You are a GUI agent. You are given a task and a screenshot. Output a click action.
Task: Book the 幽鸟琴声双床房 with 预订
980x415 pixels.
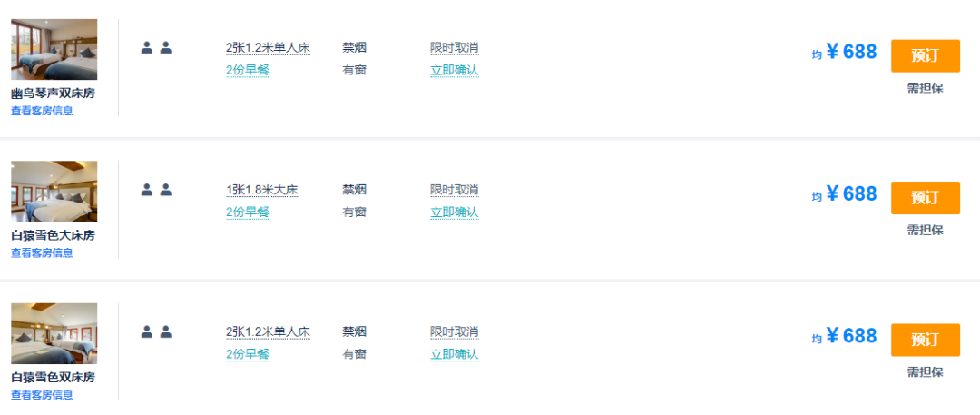coord(925,55)
